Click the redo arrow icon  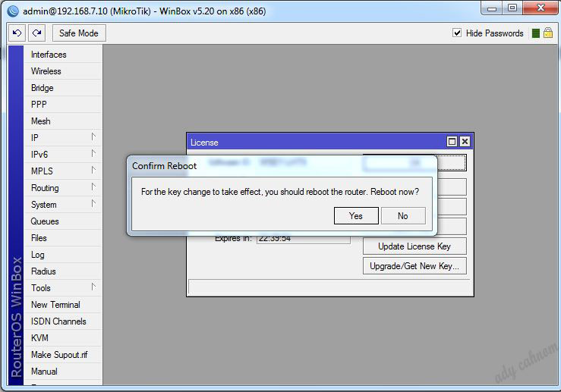tap(37, 33)
